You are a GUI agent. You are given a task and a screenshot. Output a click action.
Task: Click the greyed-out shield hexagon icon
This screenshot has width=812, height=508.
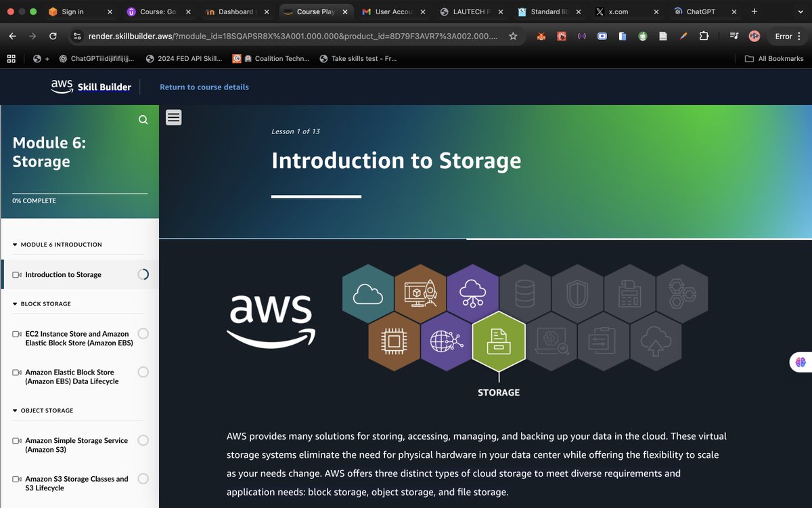[x=577, y=294]
